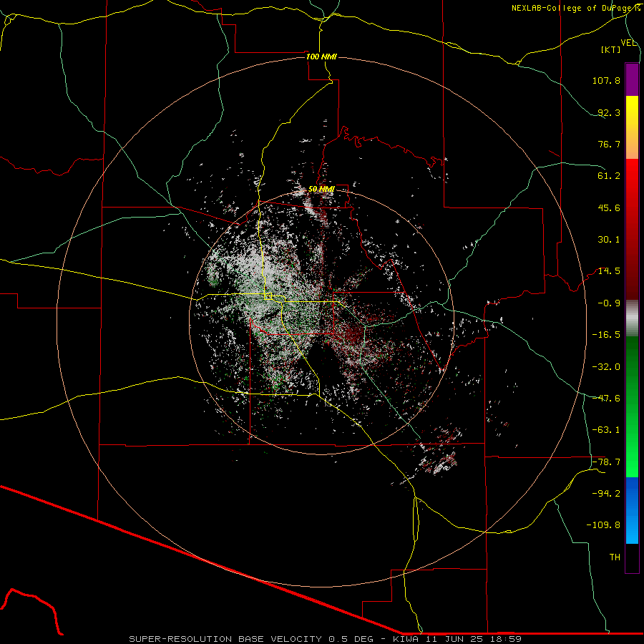The width and height of the screenshot is (644, 644).
Task: Click the -47.6 legend value
Action: pos(606,399)
